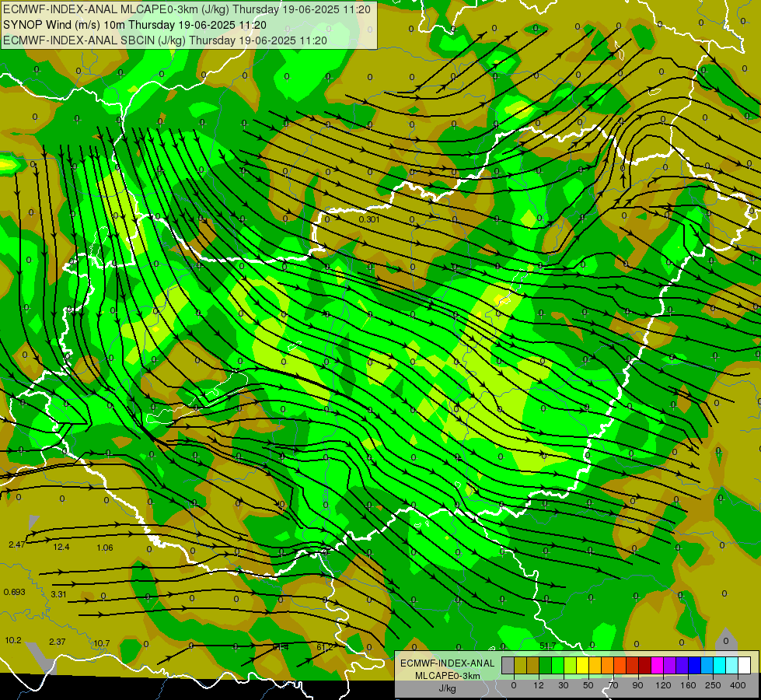The width and height of the screenshot is (761, 700).
Task: Select the MLCAPE0-3km title line at top
Action: pos(187,9)
